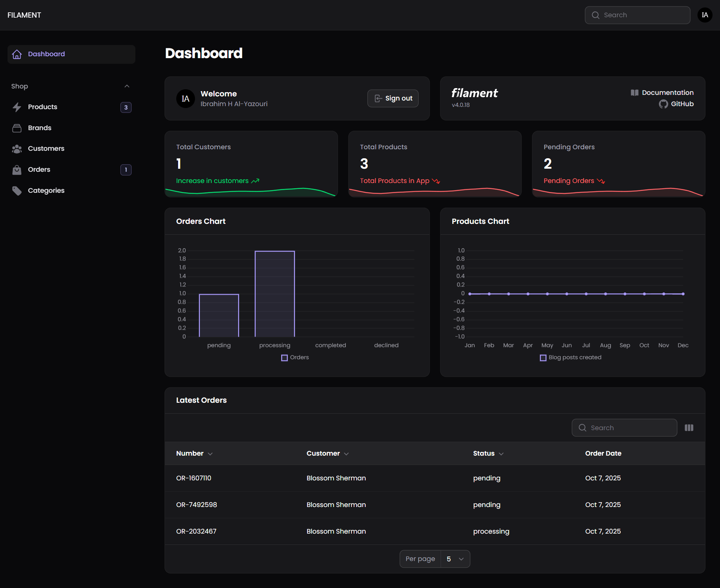This screenshot has width=720, height=588.
Task: Open the GitHub link
Action: point(676,104)
